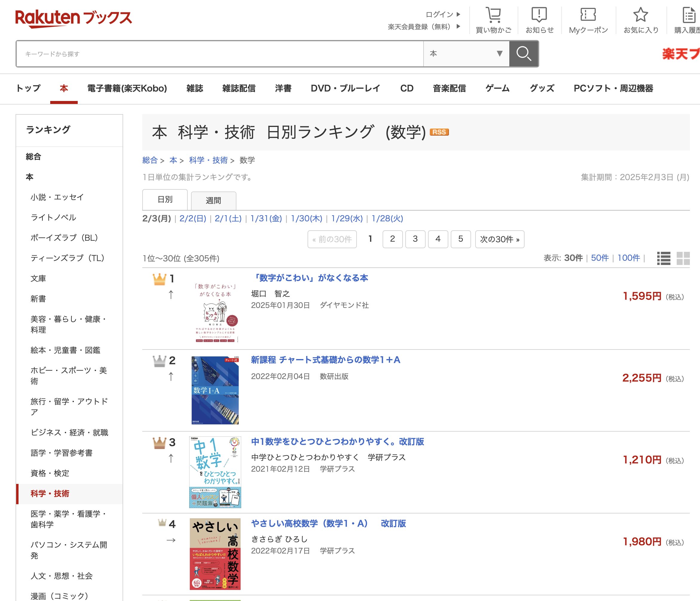The width and height of the screenshot is (700, 601).
Task: Open the 購入履歴 purchase history icon
Action: pos(687,20)
